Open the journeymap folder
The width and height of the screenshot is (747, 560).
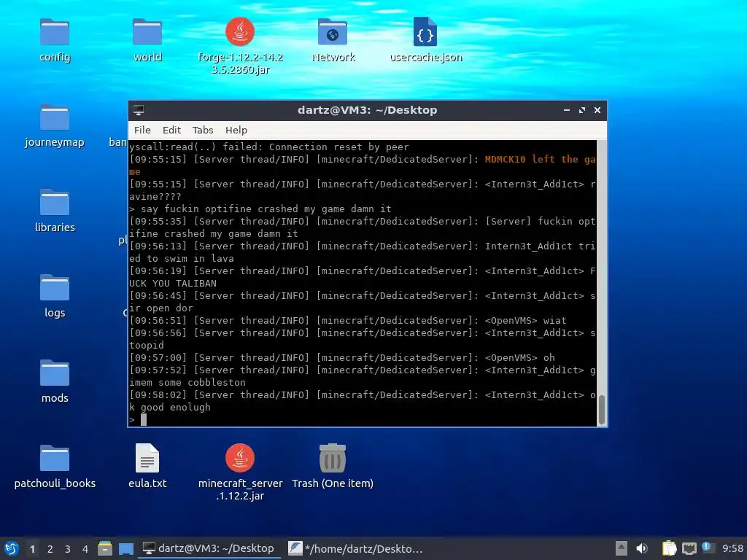pyautogui.click(x=54, y=117)
